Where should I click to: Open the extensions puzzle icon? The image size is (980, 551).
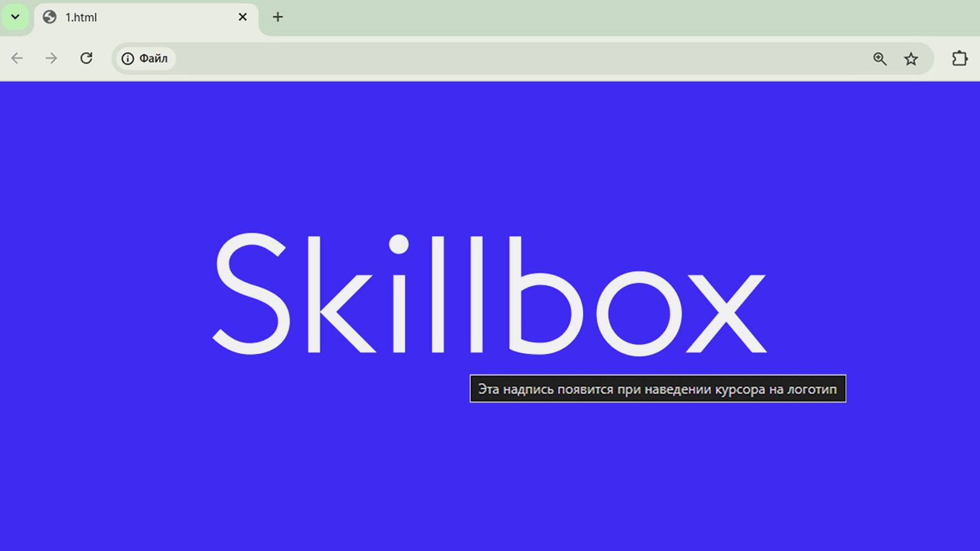tap(960, 59)
